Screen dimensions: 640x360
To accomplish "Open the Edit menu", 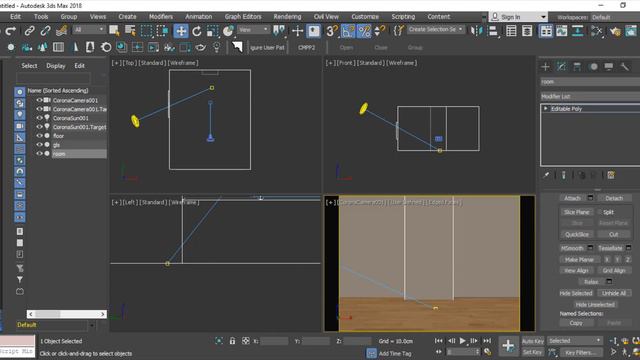I will click(x=16, y=16).
